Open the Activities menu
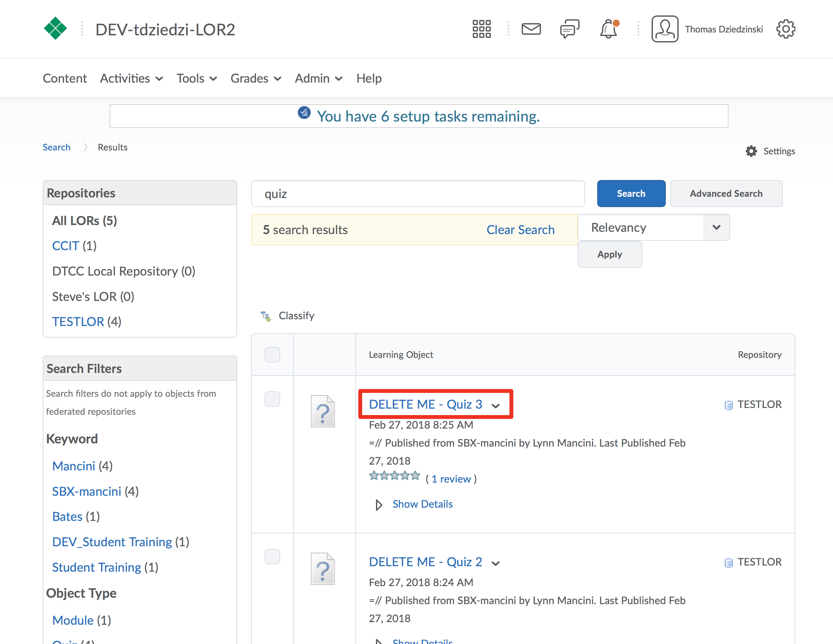Screen dimensions: 833x644 132,78
